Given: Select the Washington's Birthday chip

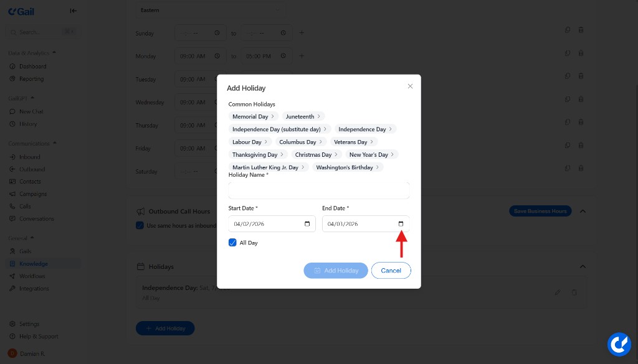Looking at the screenshot, I should point(348,167).
